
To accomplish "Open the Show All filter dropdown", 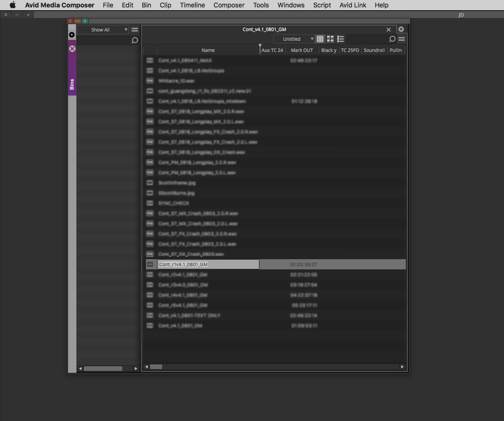I will [x=103, y=30].
